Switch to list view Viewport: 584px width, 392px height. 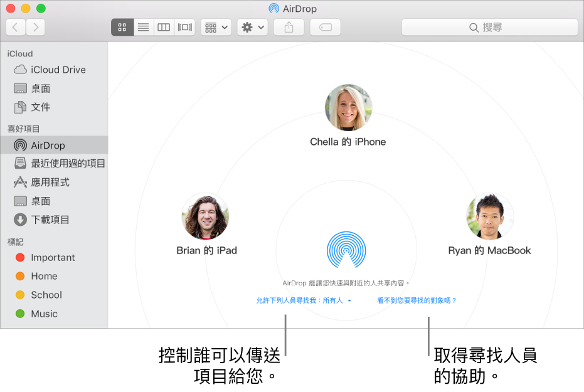(144, 27)
